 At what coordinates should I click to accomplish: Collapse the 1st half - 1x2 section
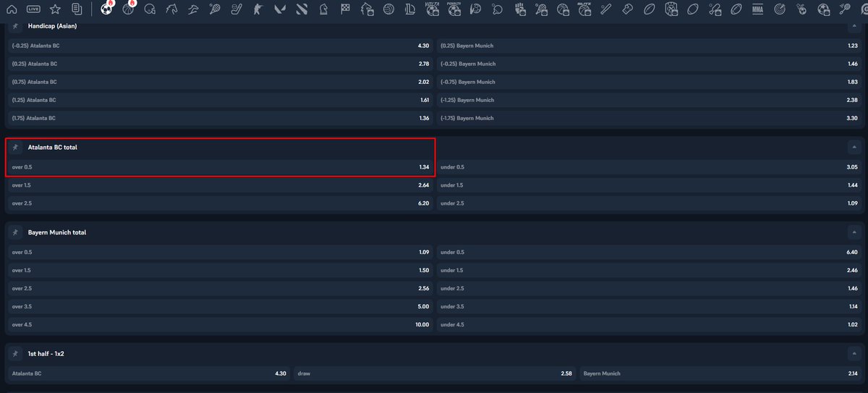853,354
